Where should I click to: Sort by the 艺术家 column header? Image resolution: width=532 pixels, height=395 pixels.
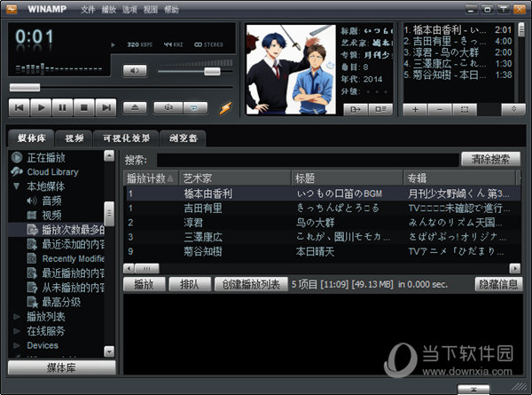point(235,178)
